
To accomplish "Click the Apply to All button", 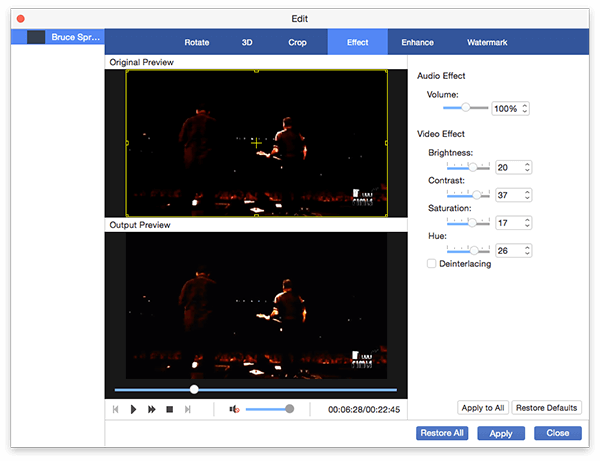I will (x=483, y=408).
